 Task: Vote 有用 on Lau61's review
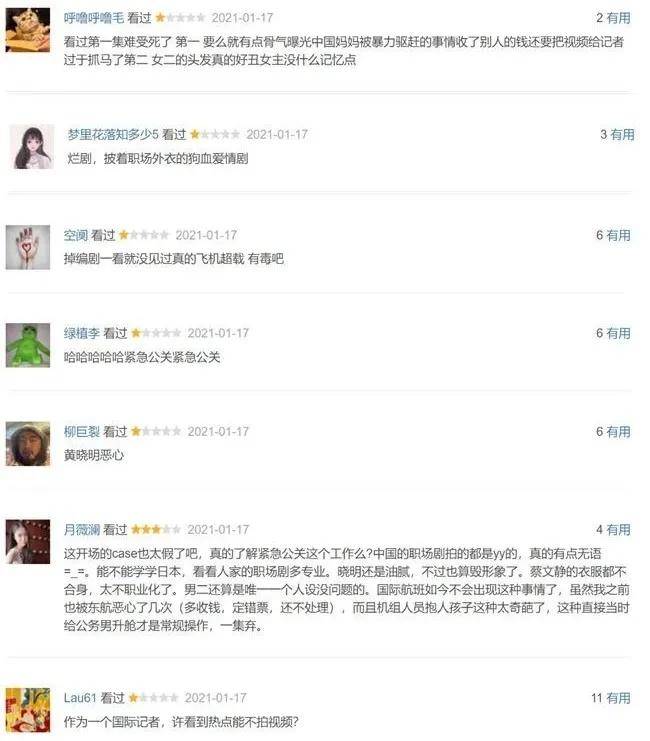click(619, 698)
